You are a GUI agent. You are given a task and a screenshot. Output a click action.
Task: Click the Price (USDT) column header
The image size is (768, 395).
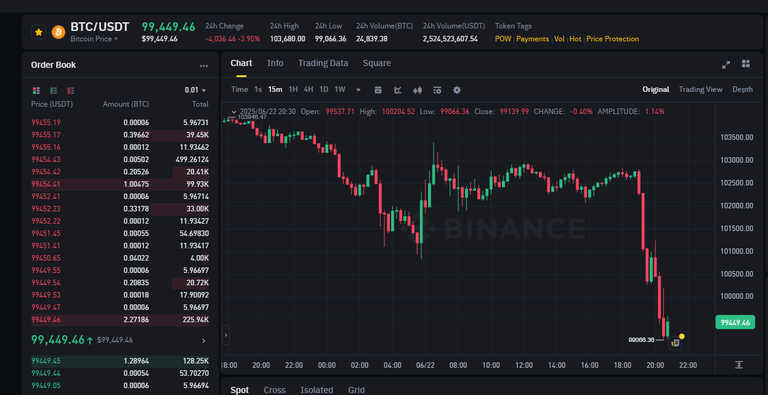tap(52, 104)
